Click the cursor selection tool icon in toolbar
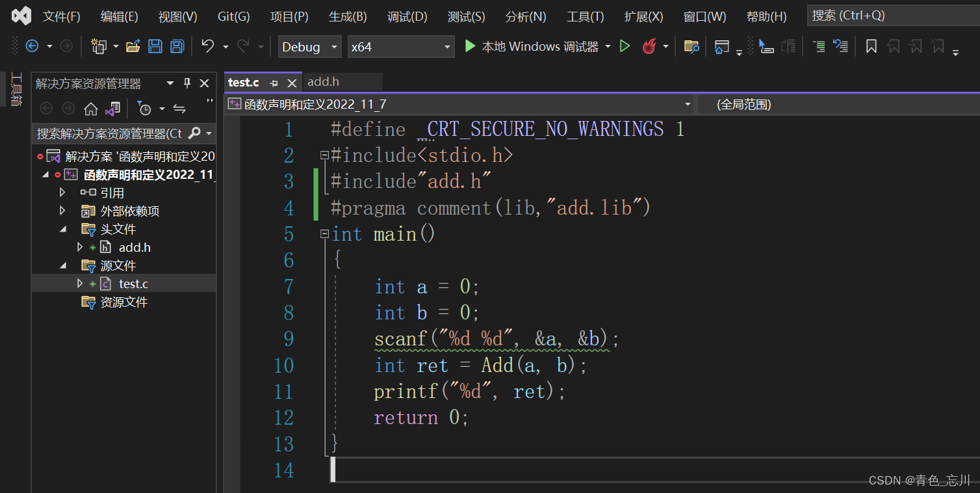Viewport: 980px width, 493px height. [766, 46]
